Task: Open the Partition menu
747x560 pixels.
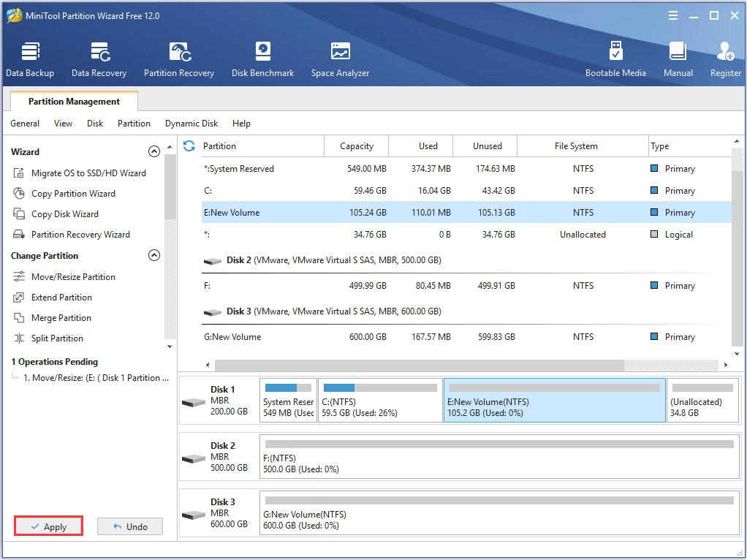Action: pyautogui.click(x=134, y=124)
